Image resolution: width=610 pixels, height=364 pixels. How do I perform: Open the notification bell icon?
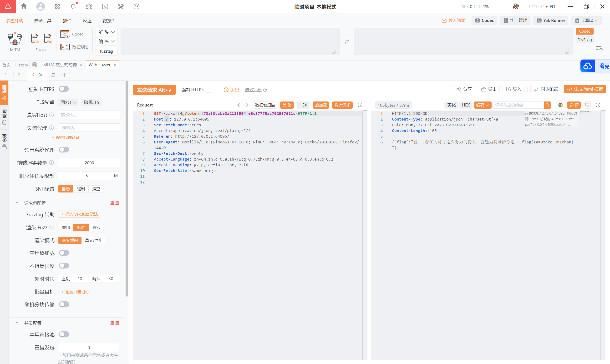(73, 6)
